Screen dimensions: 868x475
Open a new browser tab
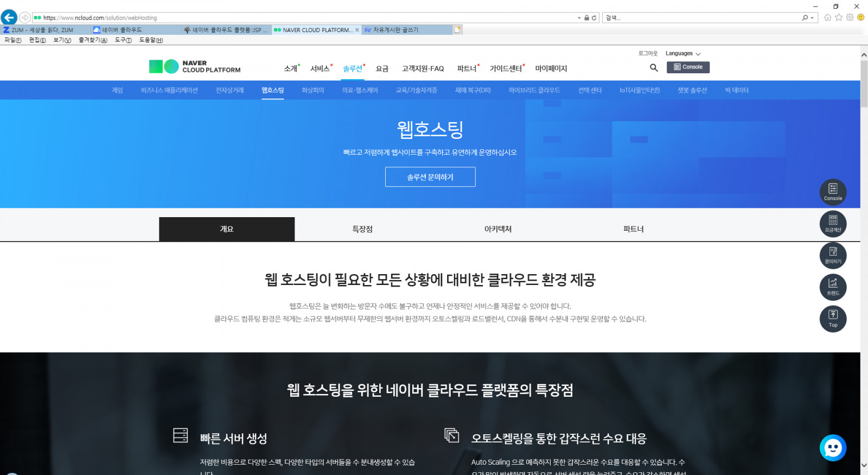click(457, 30)
